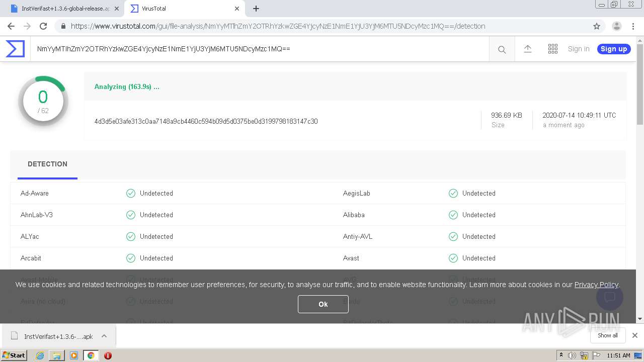Switch to the InstVerifast apk tab

click(65, 9)
